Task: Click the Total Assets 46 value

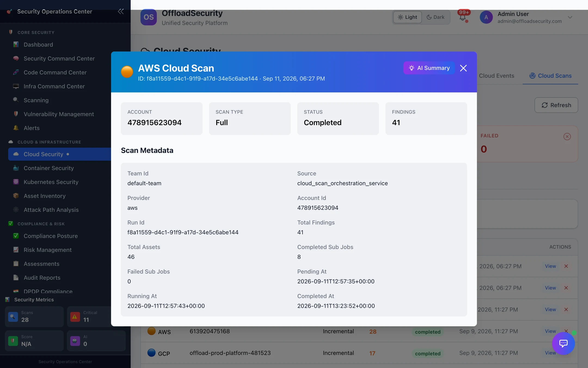Action: coord(131,257)
